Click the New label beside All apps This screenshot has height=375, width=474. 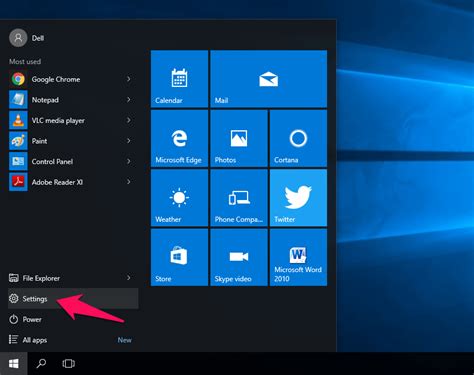coord(125,340)
